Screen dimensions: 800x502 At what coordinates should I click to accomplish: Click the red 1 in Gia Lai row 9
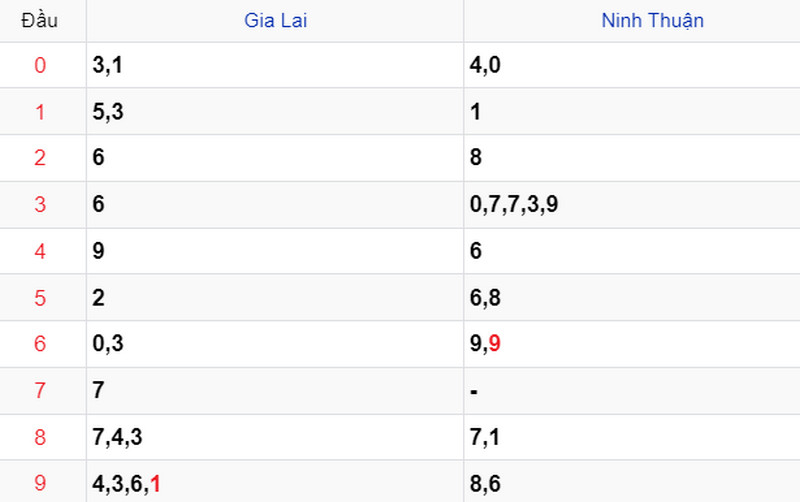[156, 484]
